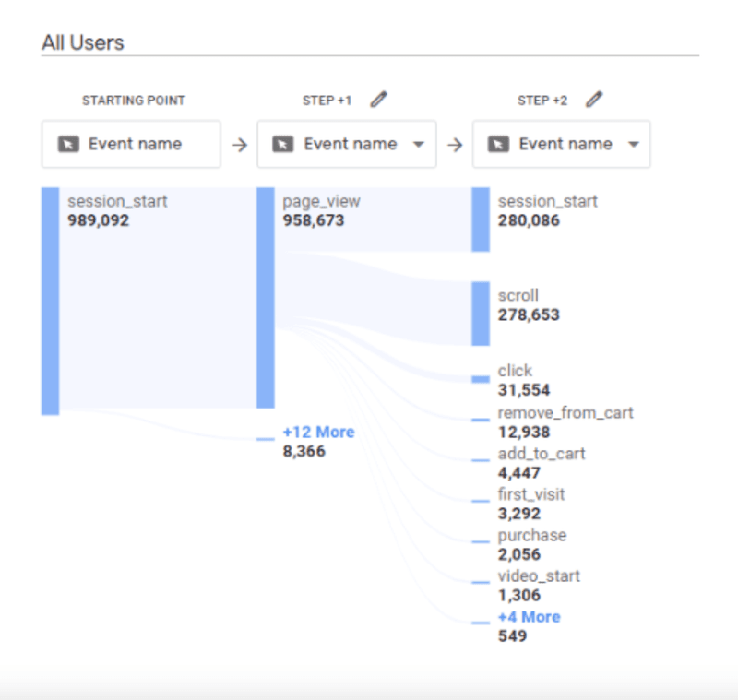Expand the +12 More link under Step +1
The image size is (738, 700).
[x=317, y=432]
